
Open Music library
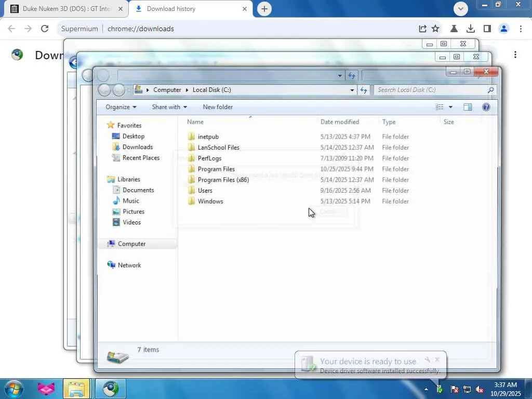coord(130,201)
